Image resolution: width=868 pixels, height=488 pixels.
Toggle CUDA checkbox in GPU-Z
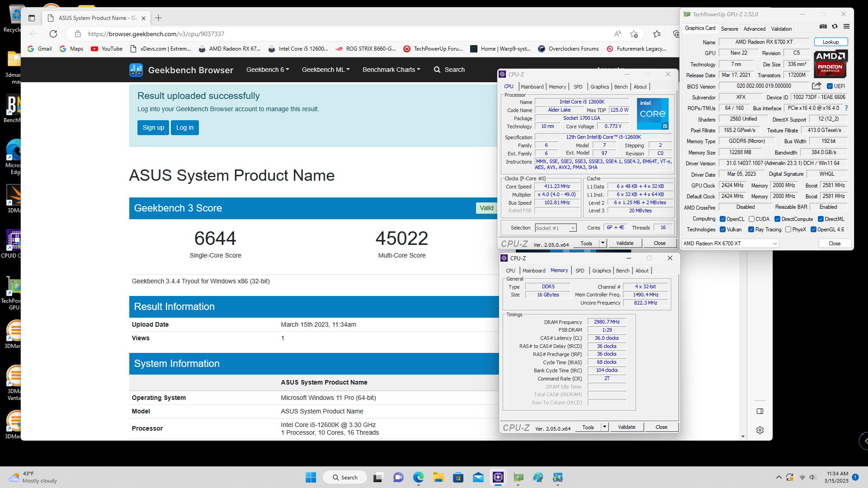751,219
